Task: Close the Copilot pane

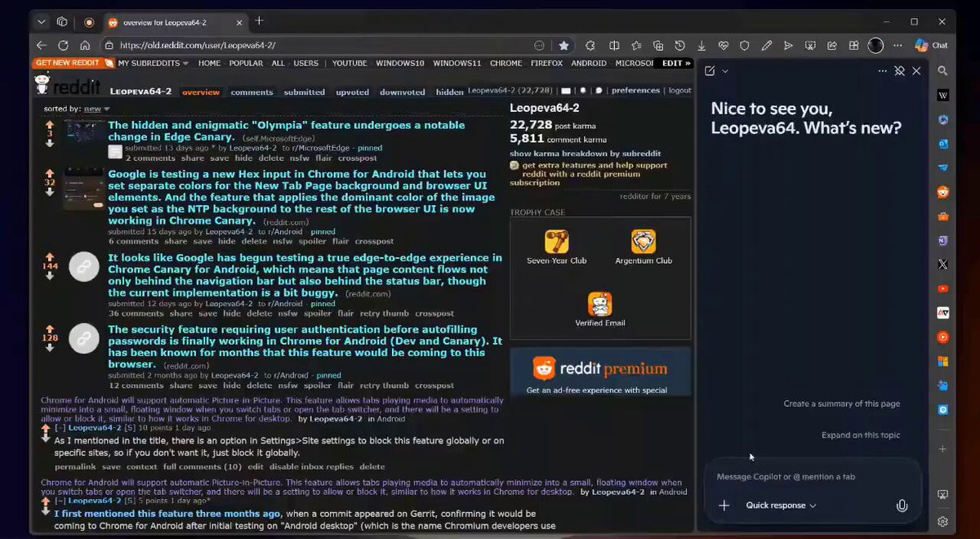Action: point(916,71)
